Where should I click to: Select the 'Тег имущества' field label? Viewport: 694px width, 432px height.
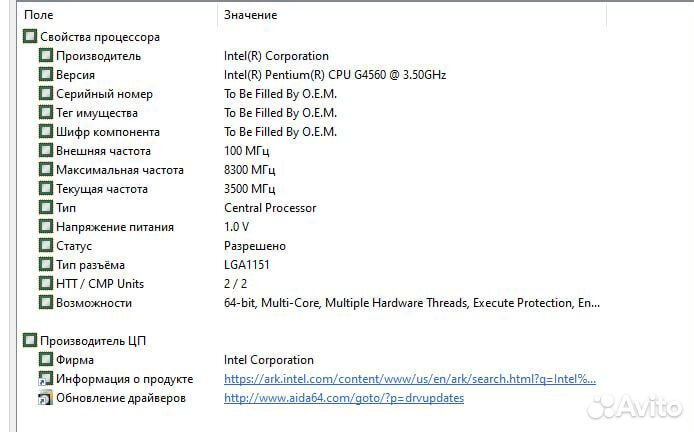tap(97, 113)
